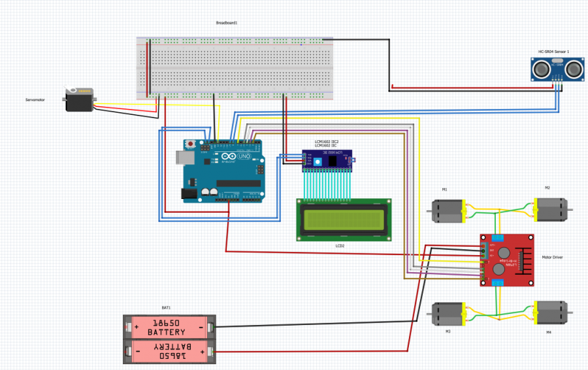Click the "Motor Driver" text label
This screenshot has width=588, height=370.
pyautogui.click(x=552, y=257)
